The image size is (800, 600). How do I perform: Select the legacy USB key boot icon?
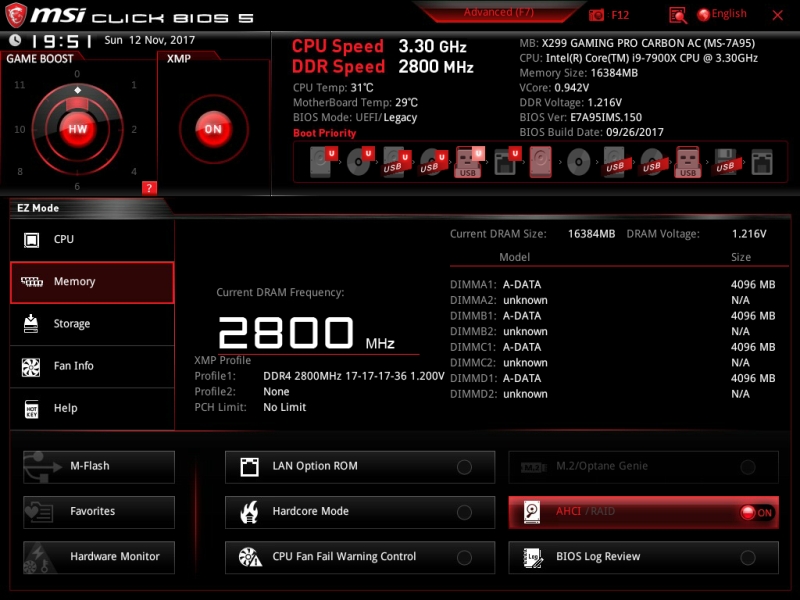pos(688,162)
